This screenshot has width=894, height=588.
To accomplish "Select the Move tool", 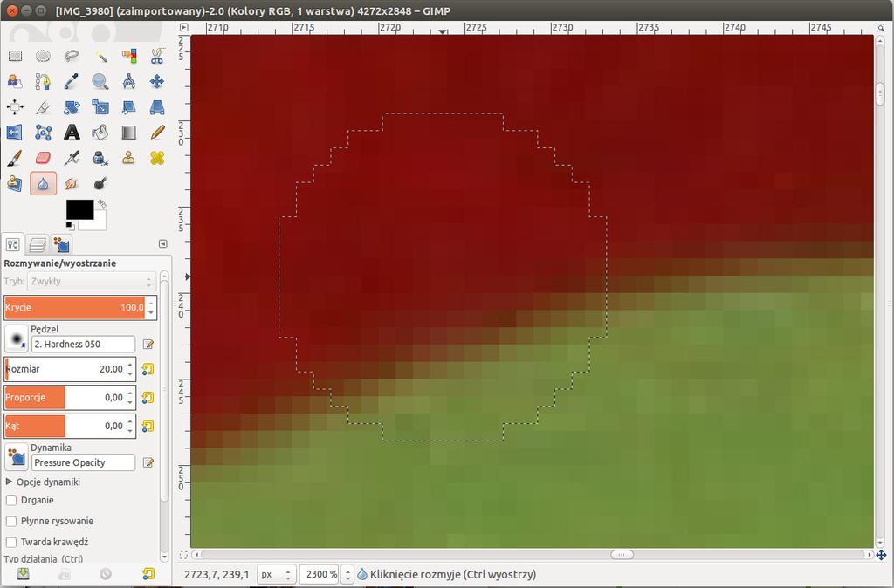I will click(x=157, y=81).
